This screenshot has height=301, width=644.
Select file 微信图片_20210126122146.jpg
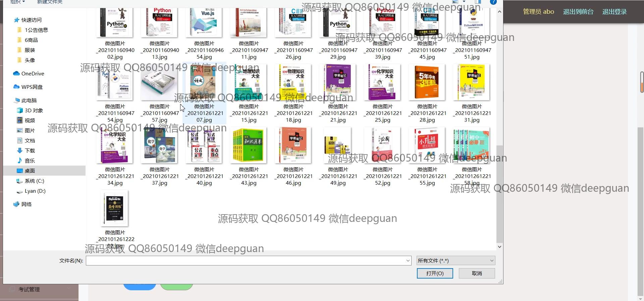293,156
